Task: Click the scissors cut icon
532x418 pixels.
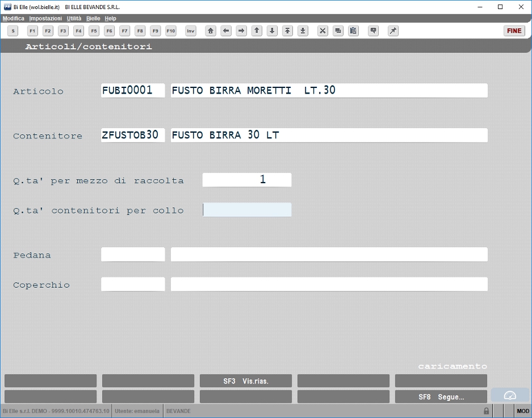Action: [322, 31]
